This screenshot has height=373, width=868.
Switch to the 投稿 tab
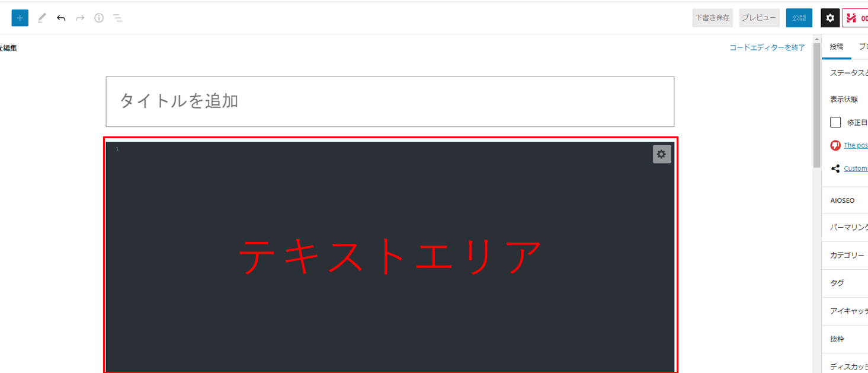pos(837,47)
